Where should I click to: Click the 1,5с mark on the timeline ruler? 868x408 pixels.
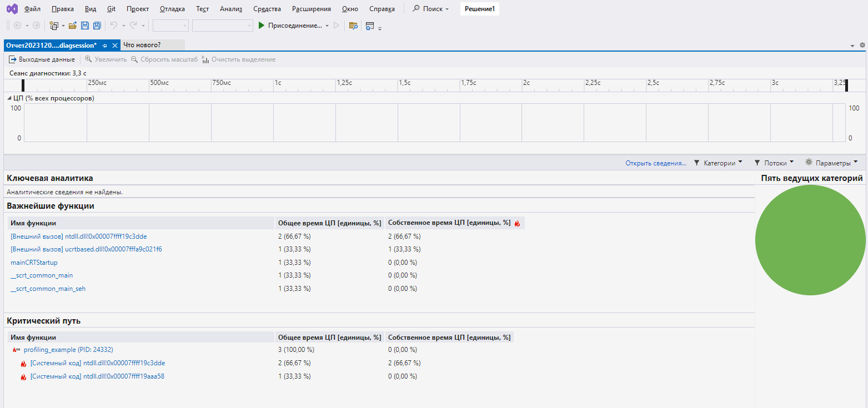click(x=405, y=83)
